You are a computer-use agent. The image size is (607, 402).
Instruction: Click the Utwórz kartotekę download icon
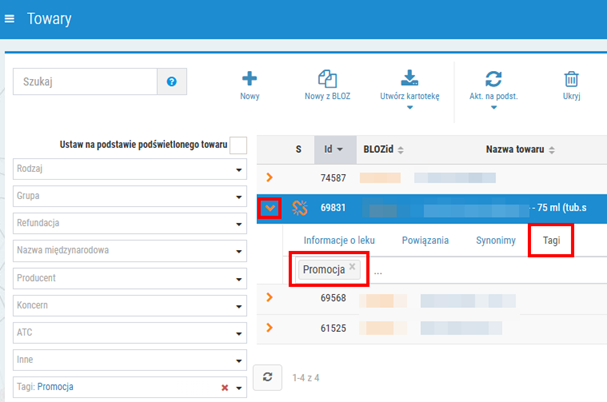[x=410, y=78]
